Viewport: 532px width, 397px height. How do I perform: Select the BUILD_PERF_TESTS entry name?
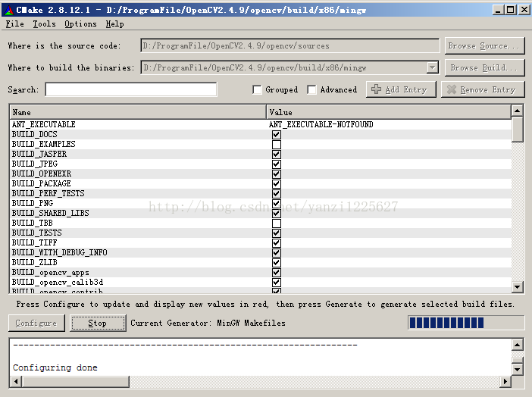pos(49,193)
